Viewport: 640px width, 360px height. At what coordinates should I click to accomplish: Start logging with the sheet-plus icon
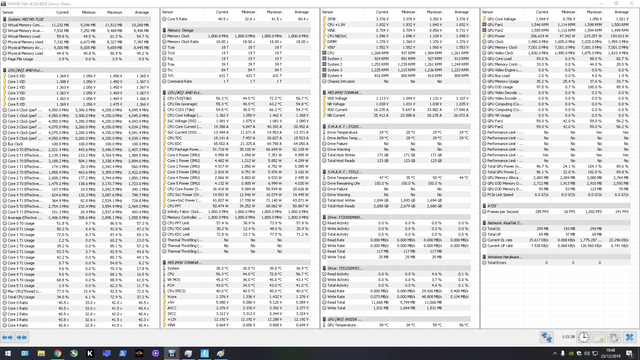[599, 338]
